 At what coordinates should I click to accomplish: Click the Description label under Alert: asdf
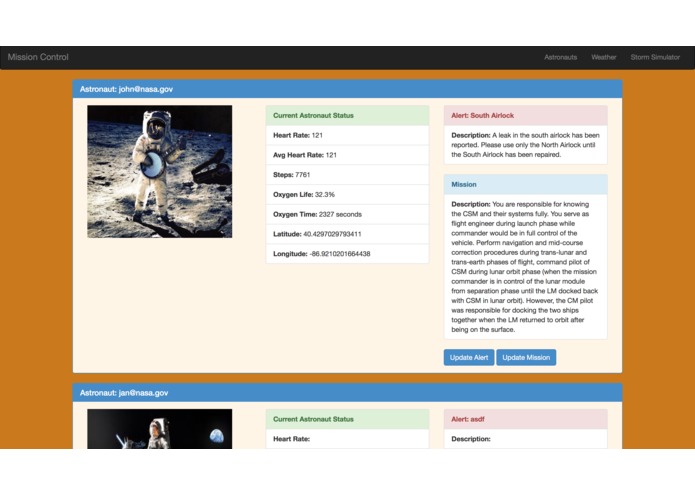pyautogui.click(x=471, y=439)
